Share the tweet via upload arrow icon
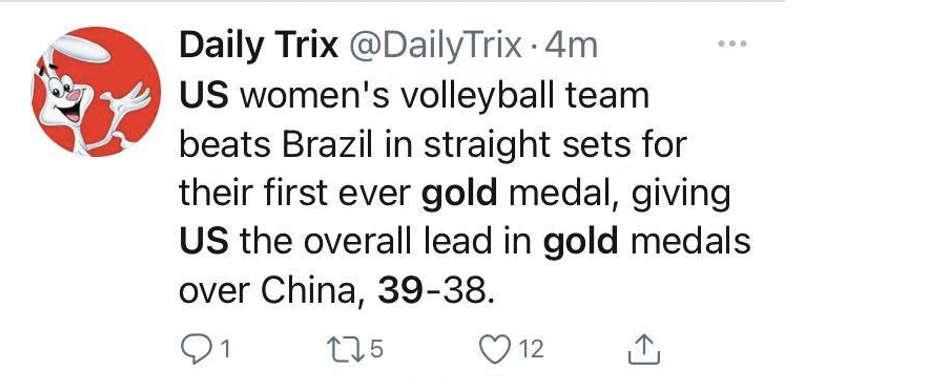Viewport: 940px width, 384px height. [x=644, y=350]
